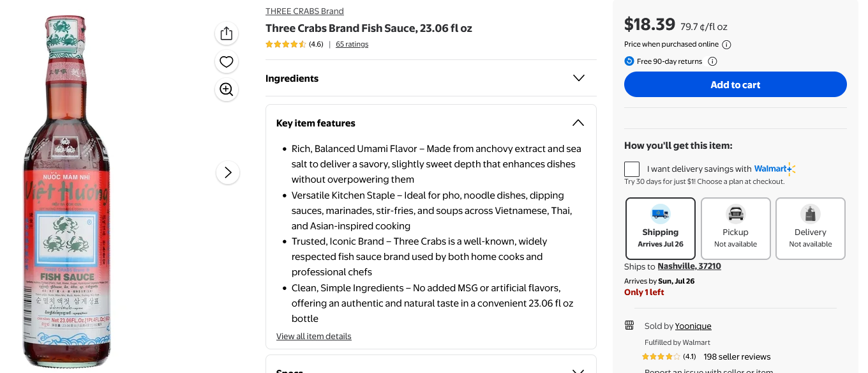Select the Pickup fulfillment option
868x373 pixels.
point(735,228)
